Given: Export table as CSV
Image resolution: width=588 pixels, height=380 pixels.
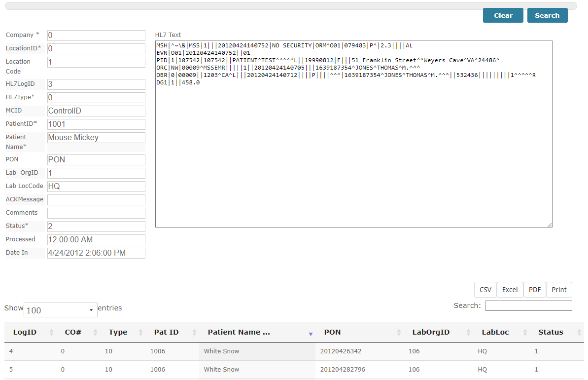Looking at the screenshot, I should (x=485, y=290).
